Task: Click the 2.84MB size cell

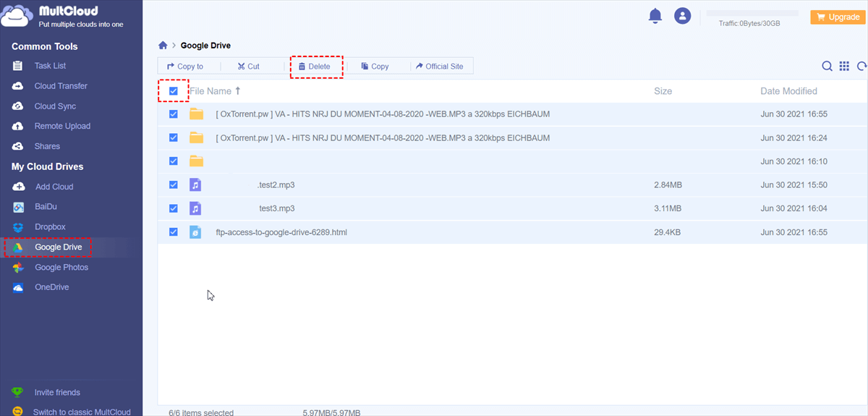Action: pos(668,185)
